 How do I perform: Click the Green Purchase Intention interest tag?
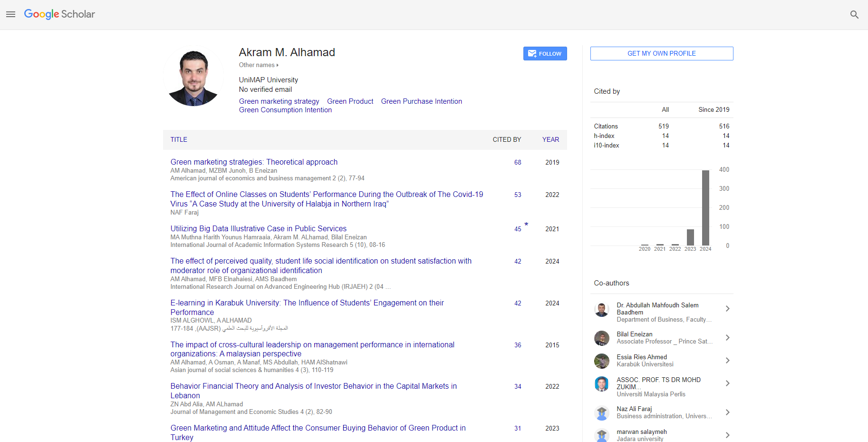pos(421,101)
